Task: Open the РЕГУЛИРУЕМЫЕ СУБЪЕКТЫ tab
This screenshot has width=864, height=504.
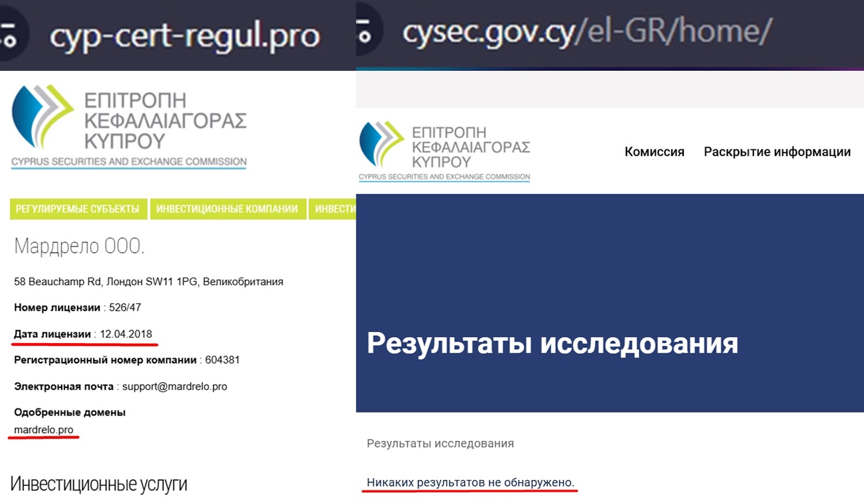Action: 78,209
